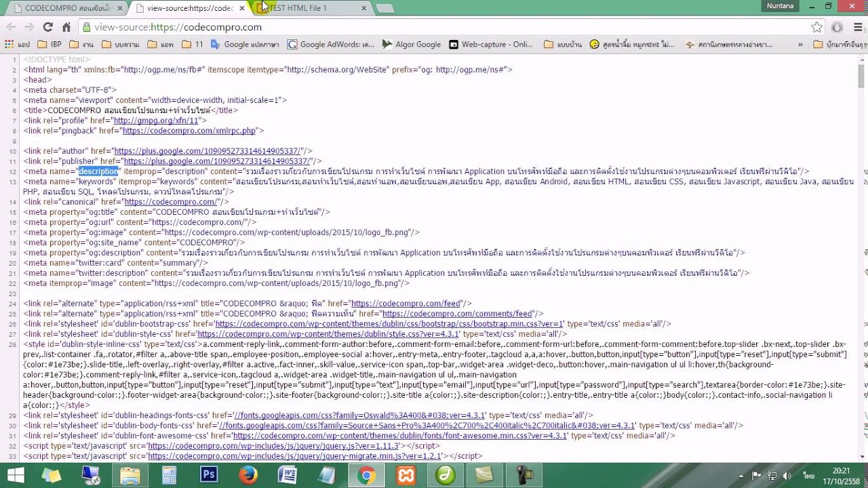Open XAMPP from the taskbar
This screenshot has height=488, width=868.
(406, 475)
